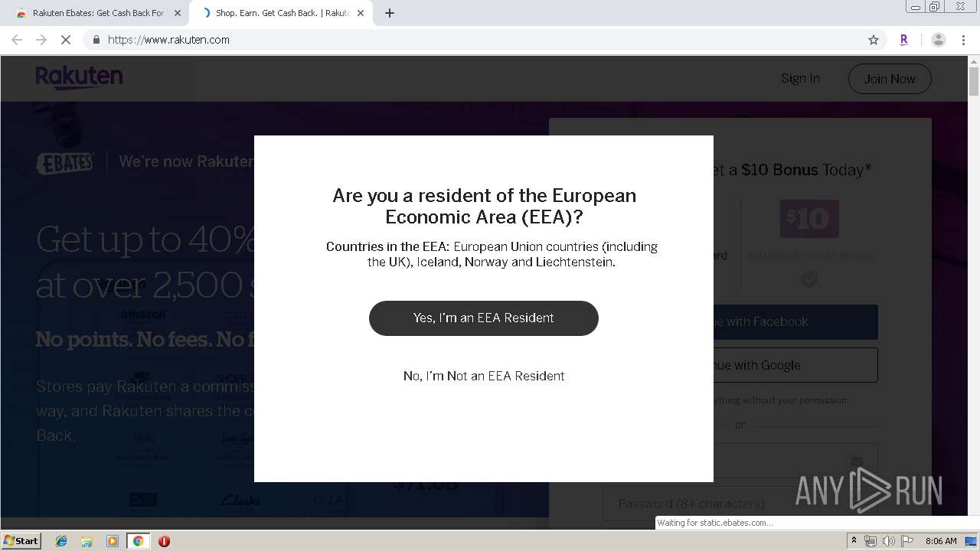Screen dimensions: 980x551
Task: Click the Rakuten logo in header
Action: (x=79, y=77)
